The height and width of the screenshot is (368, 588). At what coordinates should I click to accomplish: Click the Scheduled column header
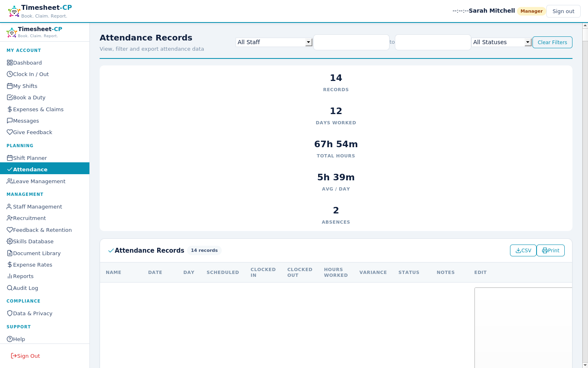223,272
